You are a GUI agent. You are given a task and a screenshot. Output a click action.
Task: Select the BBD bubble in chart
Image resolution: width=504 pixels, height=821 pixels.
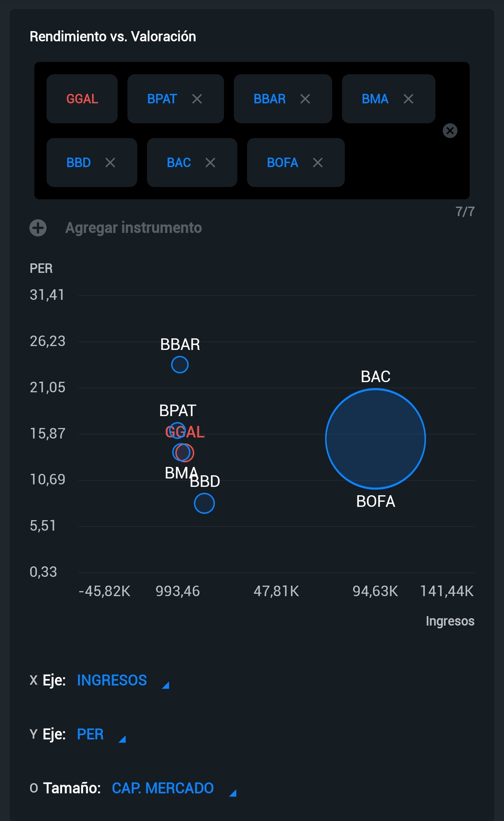tap(204, 503)
